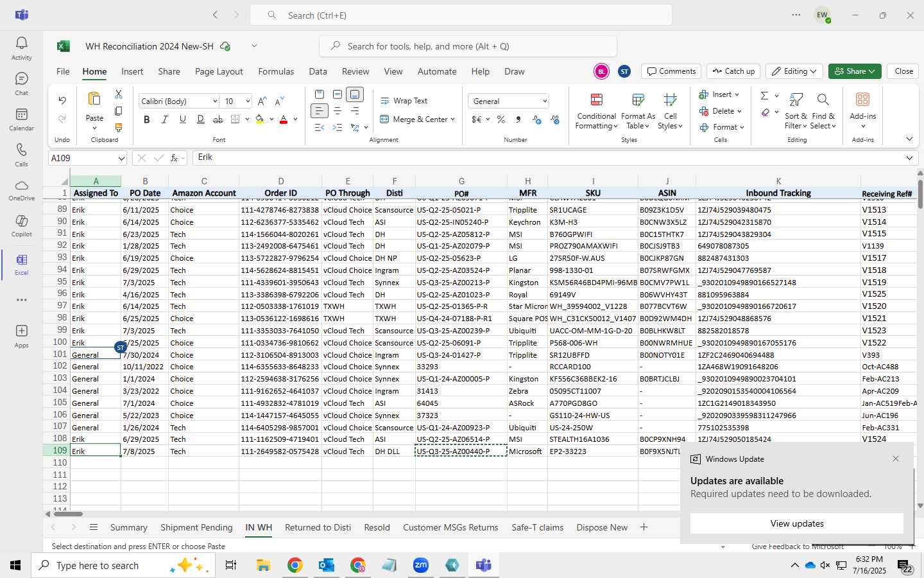Open the font color red picker
The height and width of the screenshot is (578, 924).
coord(295,119)
